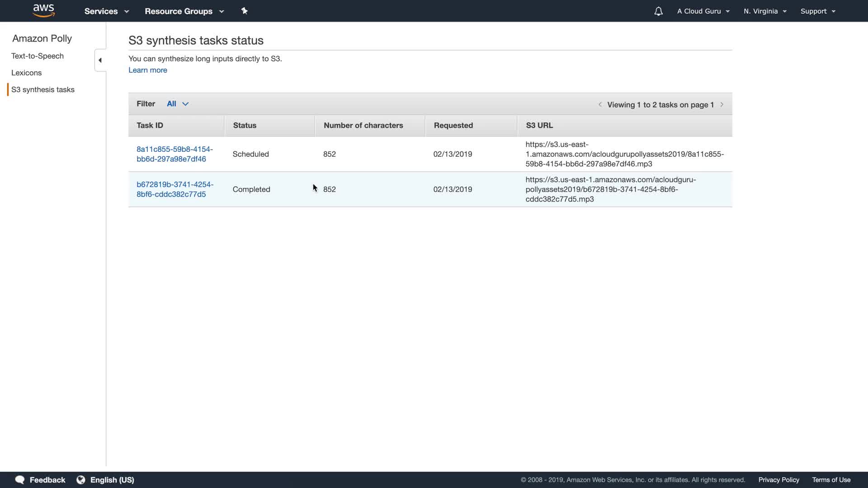Click the Learn more link

tap(148, 70)
